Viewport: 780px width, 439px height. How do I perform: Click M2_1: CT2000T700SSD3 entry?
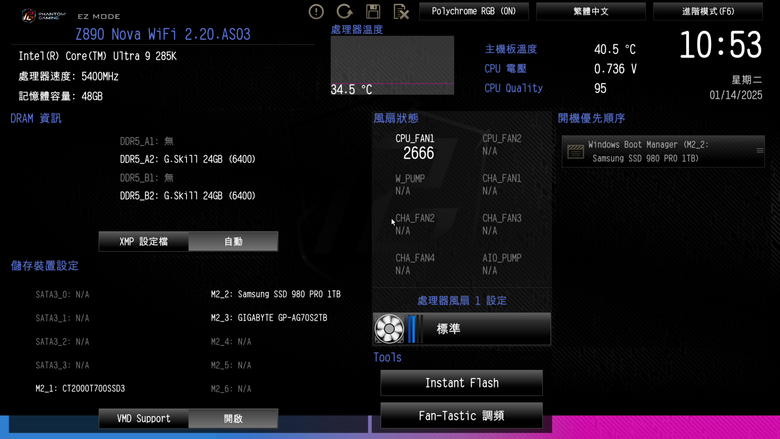(80, 388)
